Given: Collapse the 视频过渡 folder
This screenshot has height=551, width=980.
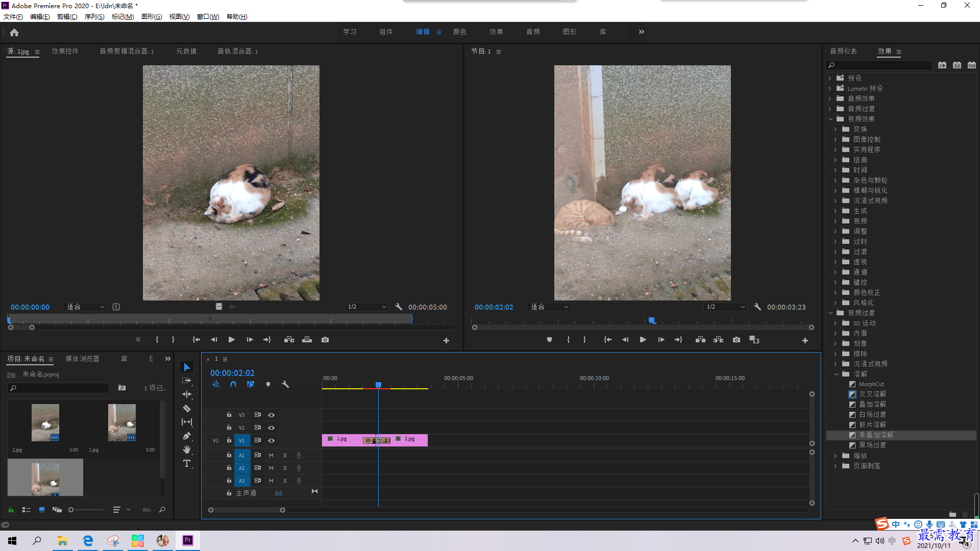Looking at the screenshot, I should (830, 313).
